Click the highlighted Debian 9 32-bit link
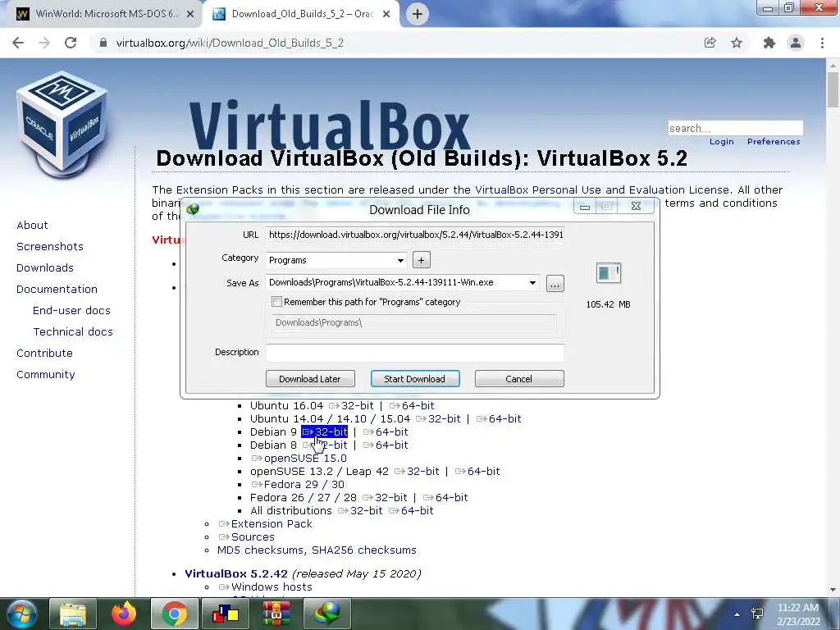 click(325, 431)
